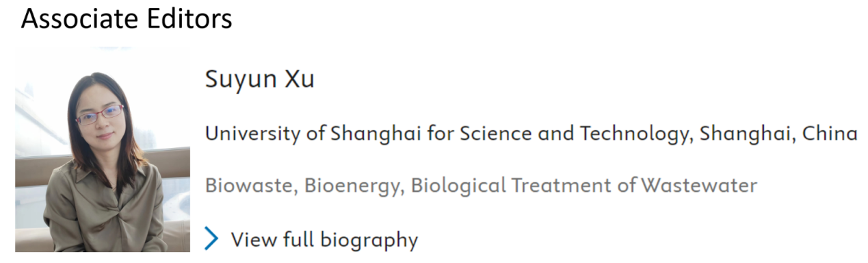Click the blue chevron before View full biography
The height and width of the screenshot is (263, 868).
tap(212, 239)
